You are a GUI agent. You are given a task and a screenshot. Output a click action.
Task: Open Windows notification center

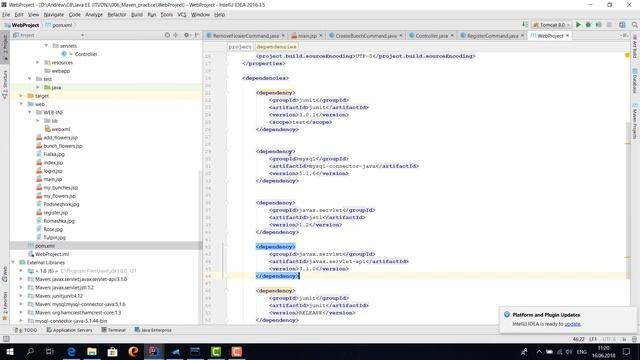tap(627, 351)
